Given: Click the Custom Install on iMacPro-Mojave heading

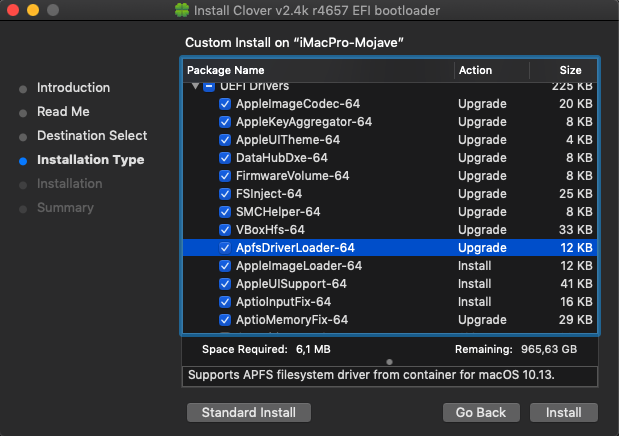Looking at the screenshot, I should [x=294, y=43].
